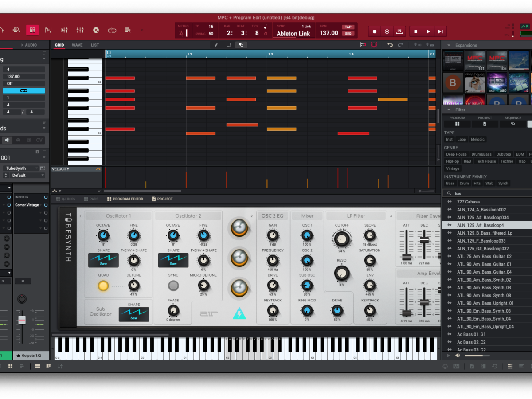
Task: Click the looper icon in top toolbar
Action: click(x=112, y=30)
